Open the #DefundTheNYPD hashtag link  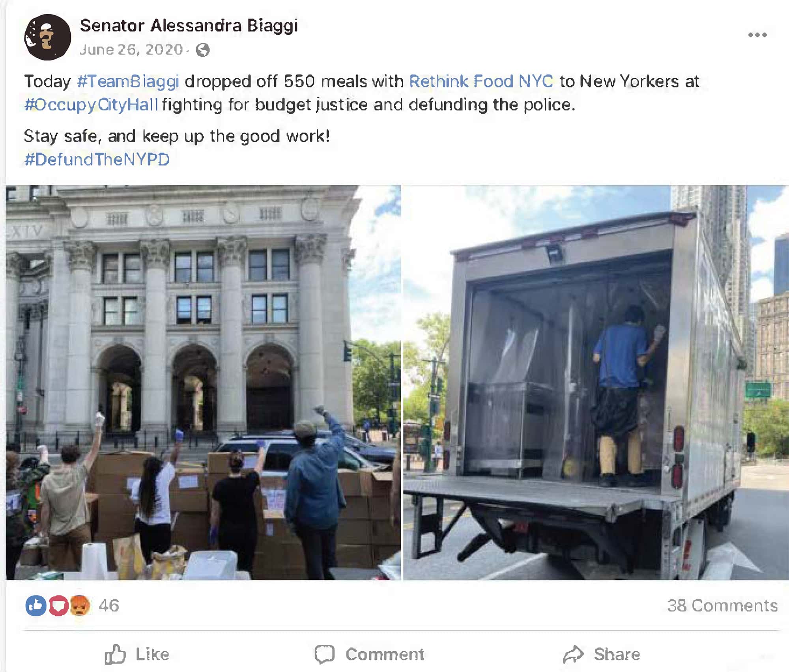tap(97, 160)
